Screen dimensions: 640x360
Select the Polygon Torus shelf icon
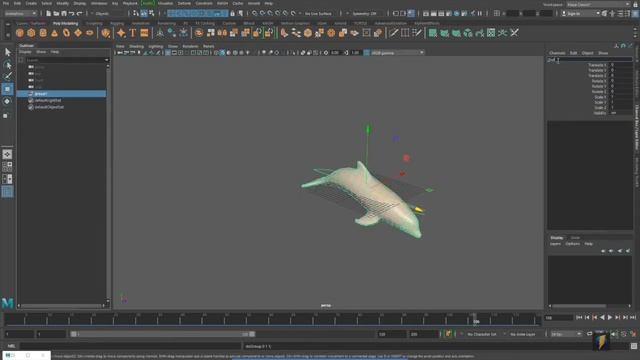pyautogui.click(x=66, y=33)
